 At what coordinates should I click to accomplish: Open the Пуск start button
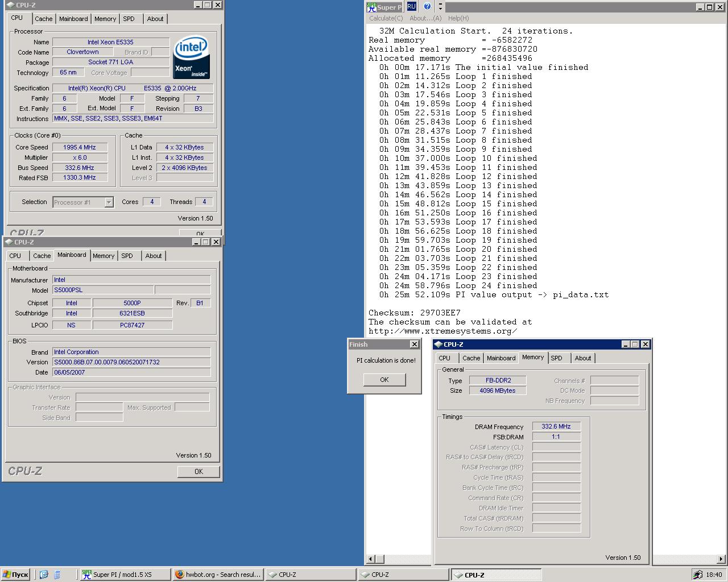point(15,575)
